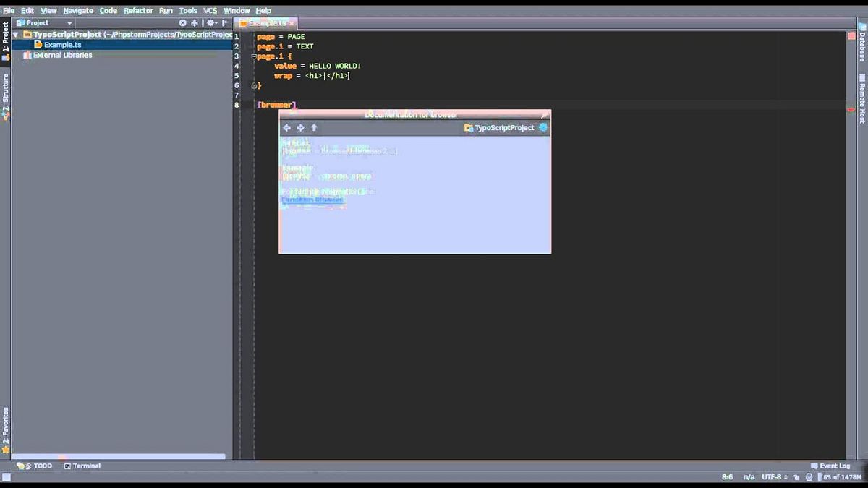Navigate forward in the documentation popup
868x488 pixels.
[x=300, y=127]
